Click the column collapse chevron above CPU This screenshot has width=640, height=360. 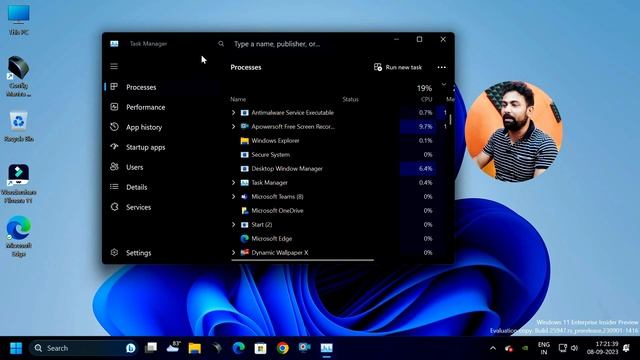pos(444,84)
